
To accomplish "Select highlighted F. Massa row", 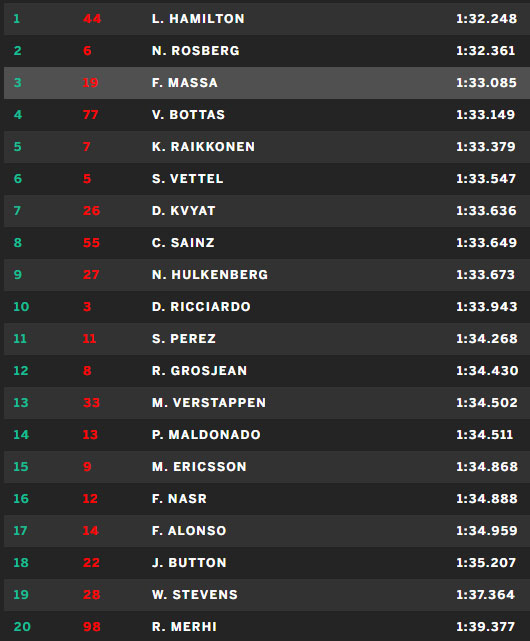I will (x=267, y=83).
